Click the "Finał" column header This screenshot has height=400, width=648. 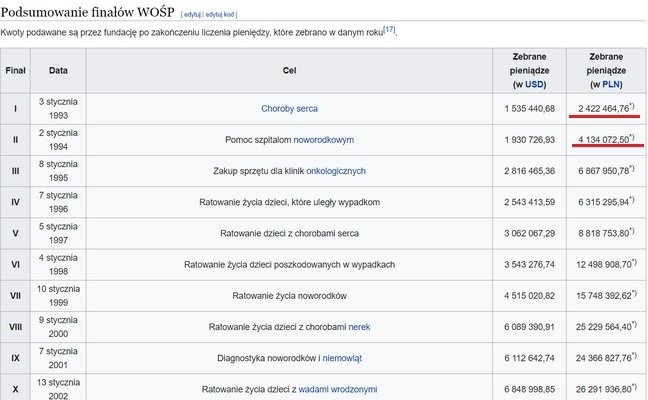click(16, 71)
